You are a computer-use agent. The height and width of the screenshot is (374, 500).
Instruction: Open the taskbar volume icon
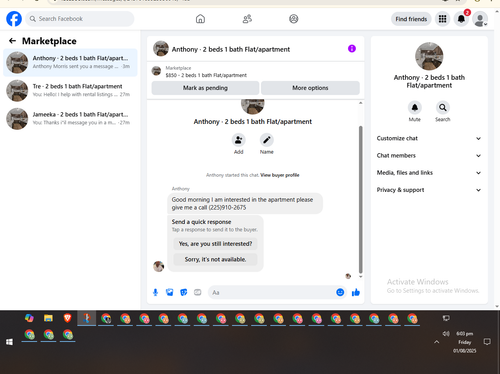click(x=446, y=334)
